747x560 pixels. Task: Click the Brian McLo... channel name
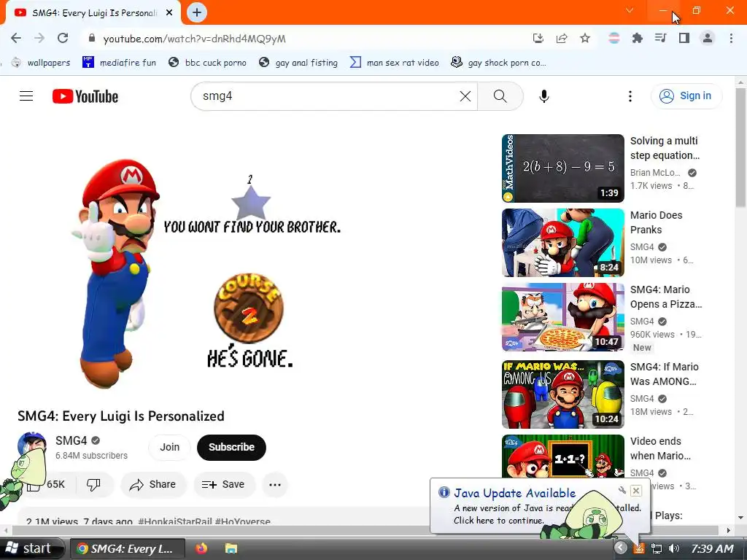coord(655,172)
